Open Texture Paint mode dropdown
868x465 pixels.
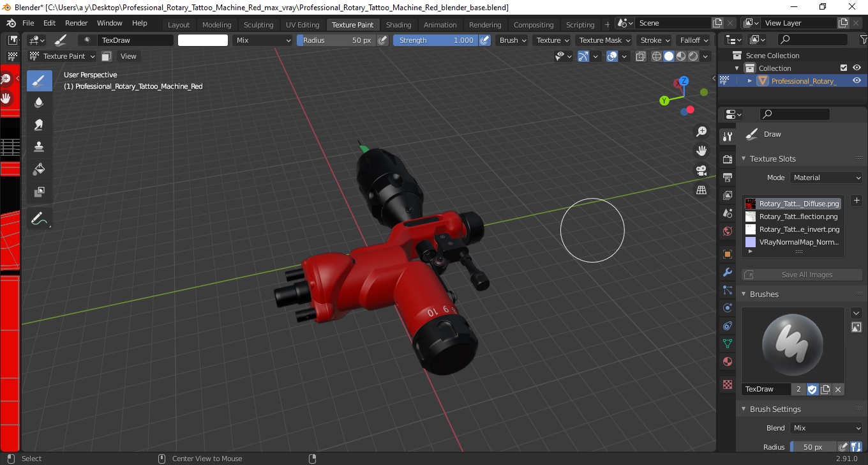pos(62,56)
